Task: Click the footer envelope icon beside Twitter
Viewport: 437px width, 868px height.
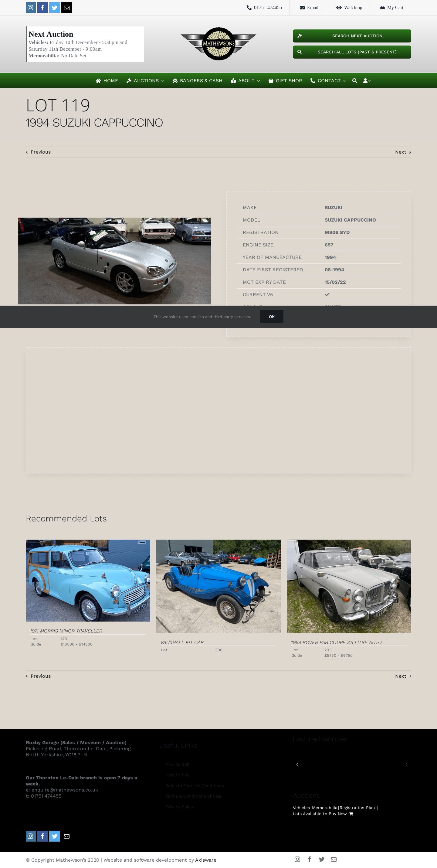Action: click(x=67, y=836)
